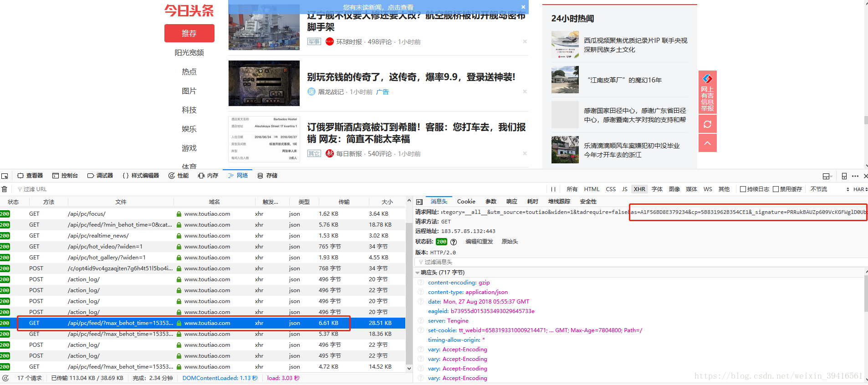Open responsive design mode icon
868x385 pixels.
coord(844,176)
